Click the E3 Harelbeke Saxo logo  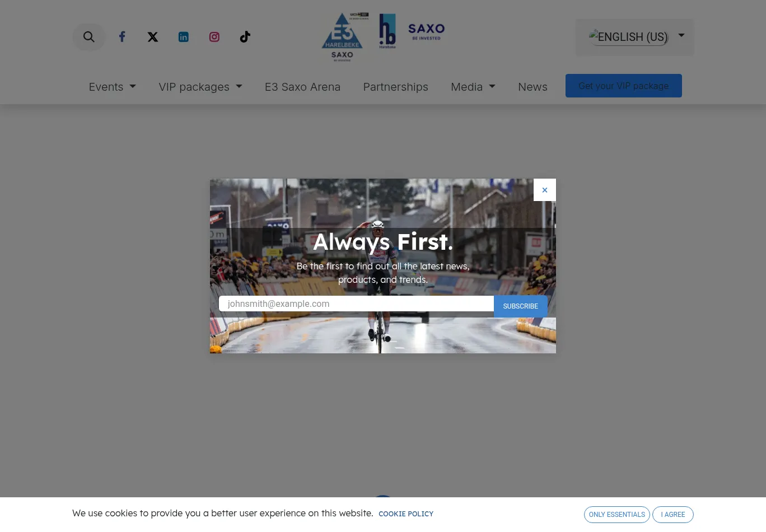(x=343, y=37)
